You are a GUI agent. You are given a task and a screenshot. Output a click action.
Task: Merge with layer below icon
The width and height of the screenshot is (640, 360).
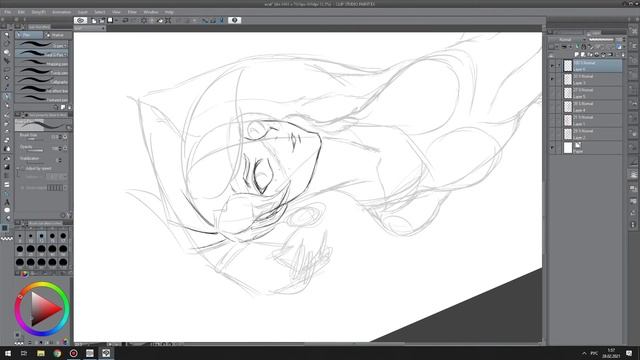(x=603, y=54)
